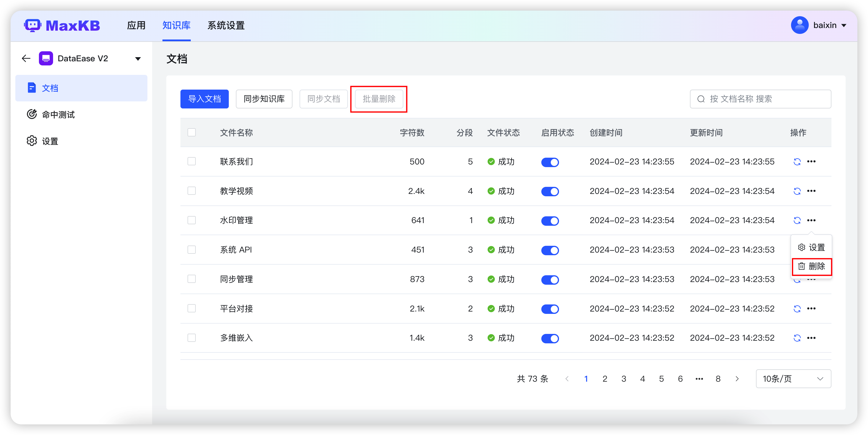Disable the enable toggle for 联系我们
868x435 pixels.
point(550,162)
